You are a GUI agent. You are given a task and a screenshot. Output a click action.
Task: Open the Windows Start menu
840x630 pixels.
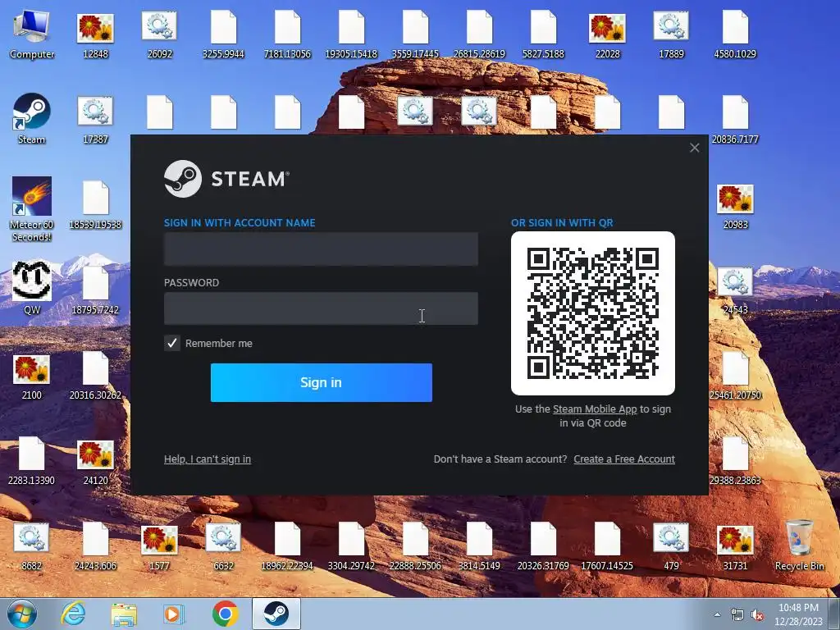(22, 614)
